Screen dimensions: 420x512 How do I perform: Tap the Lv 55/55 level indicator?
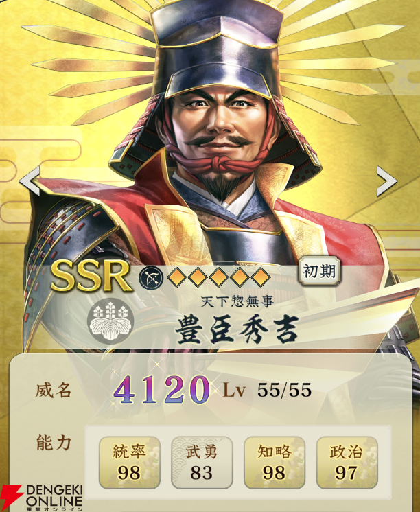coord(267,390)
